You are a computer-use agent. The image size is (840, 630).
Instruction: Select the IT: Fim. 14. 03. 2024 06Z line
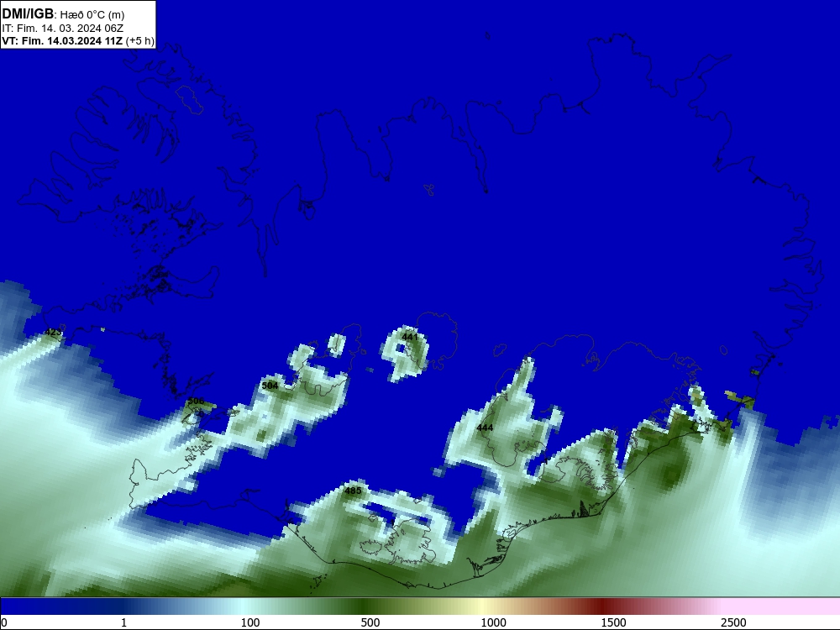[65, 29]
